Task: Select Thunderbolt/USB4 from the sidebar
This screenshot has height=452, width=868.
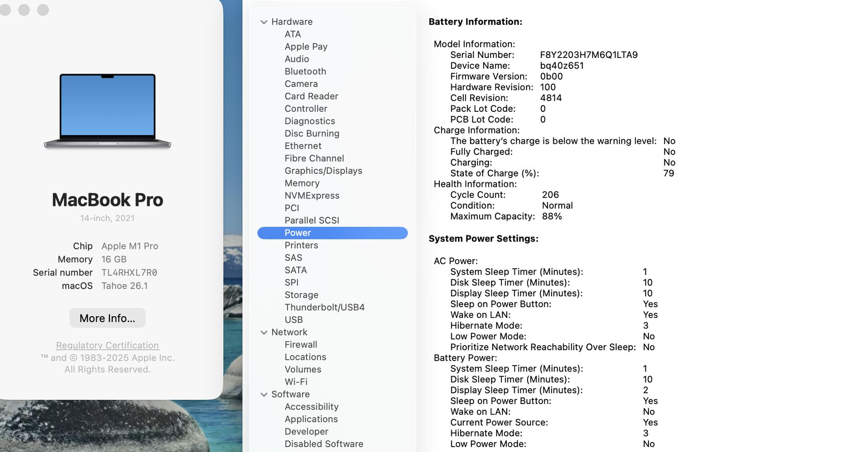Action: coord(324,307)
